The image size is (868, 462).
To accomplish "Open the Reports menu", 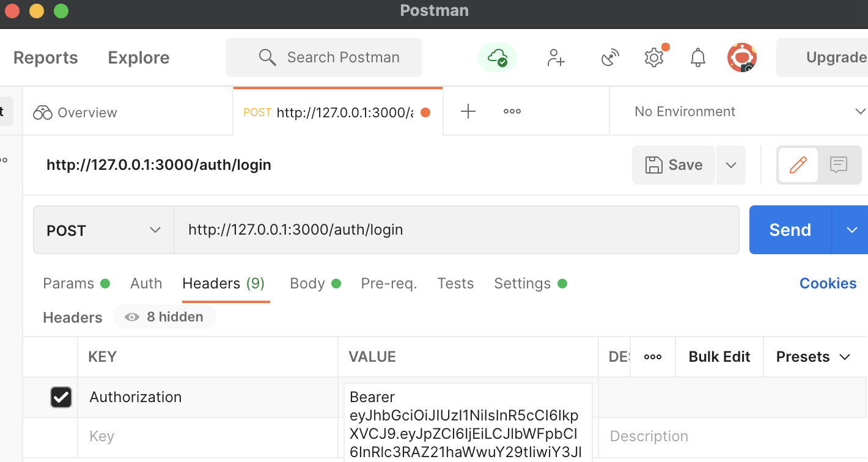I will (45, 57).
